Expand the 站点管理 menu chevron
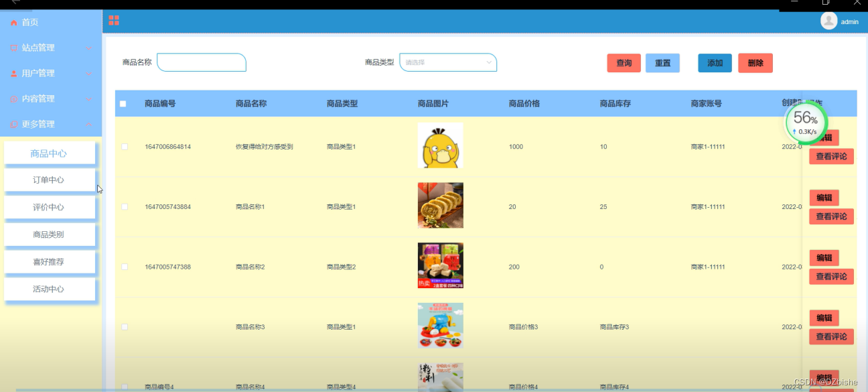This screenshot has width=868, height=392. click(88, 48)
